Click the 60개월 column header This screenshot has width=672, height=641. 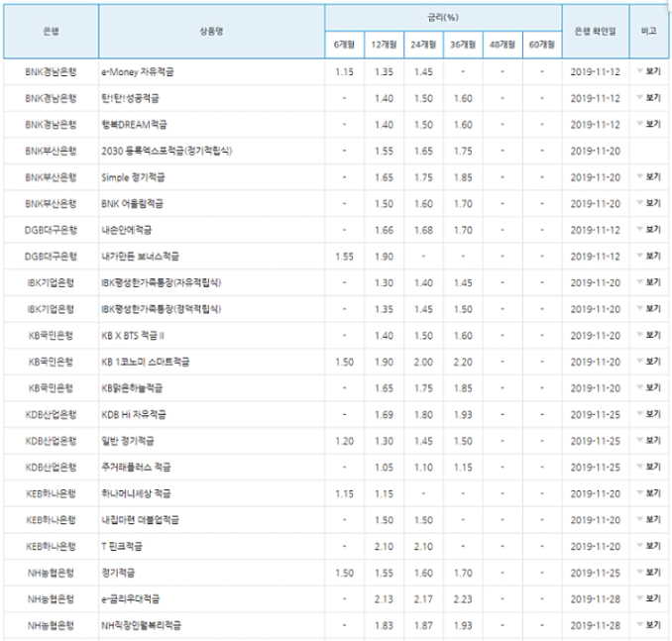[542, 45]
